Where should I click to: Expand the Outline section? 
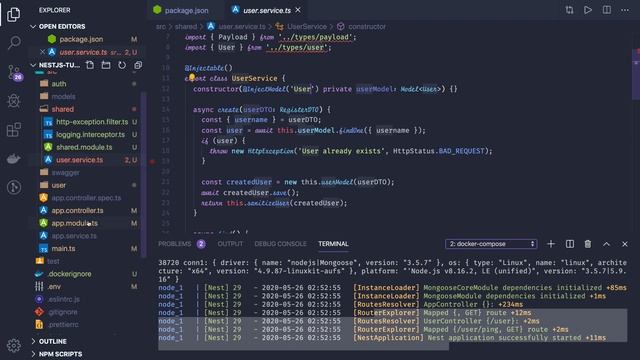click(33, 341)
